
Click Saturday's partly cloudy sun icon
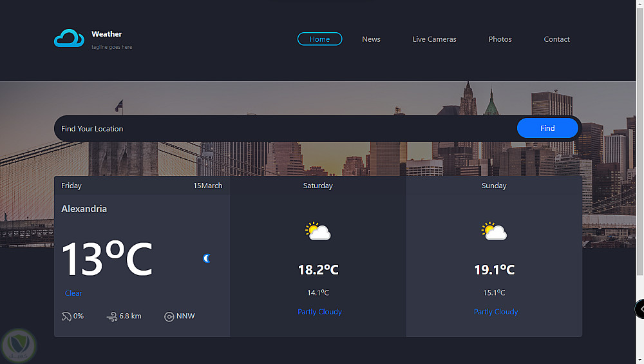[318, 231]
